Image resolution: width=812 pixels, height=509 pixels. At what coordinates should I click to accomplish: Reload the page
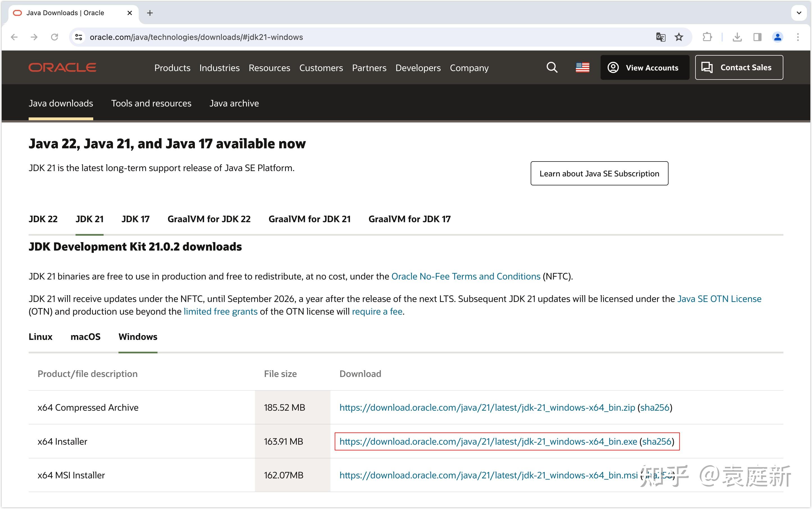click(54, 37)
